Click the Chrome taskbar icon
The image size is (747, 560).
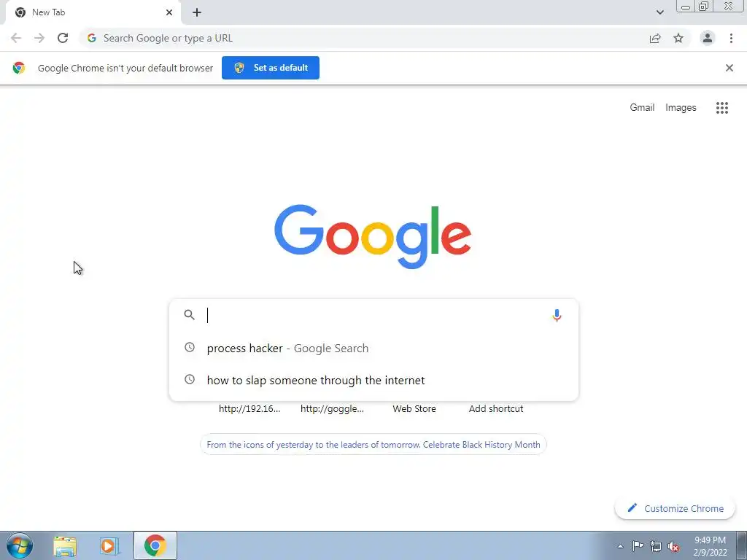[x=155, y=545]
